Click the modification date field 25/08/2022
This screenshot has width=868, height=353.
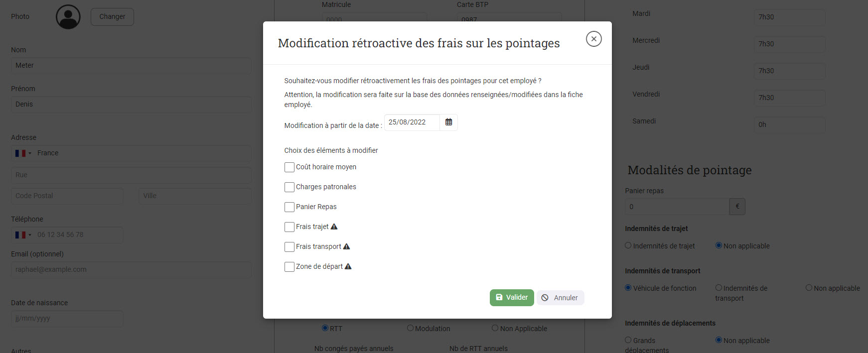pyautogui.click(x=412, y=122)
